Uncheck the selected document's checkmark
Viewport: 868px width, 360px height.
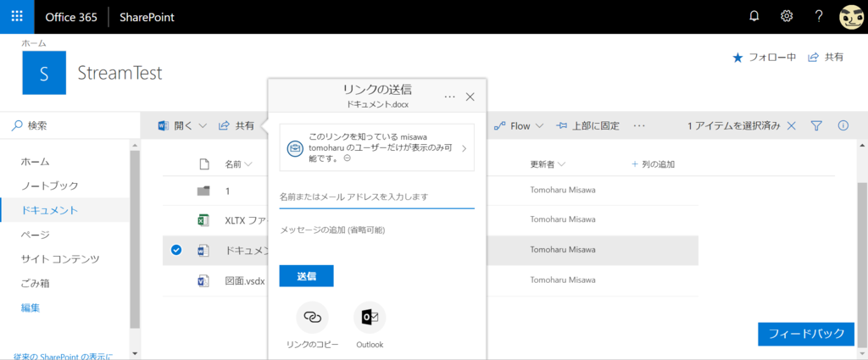coord(176,251)
